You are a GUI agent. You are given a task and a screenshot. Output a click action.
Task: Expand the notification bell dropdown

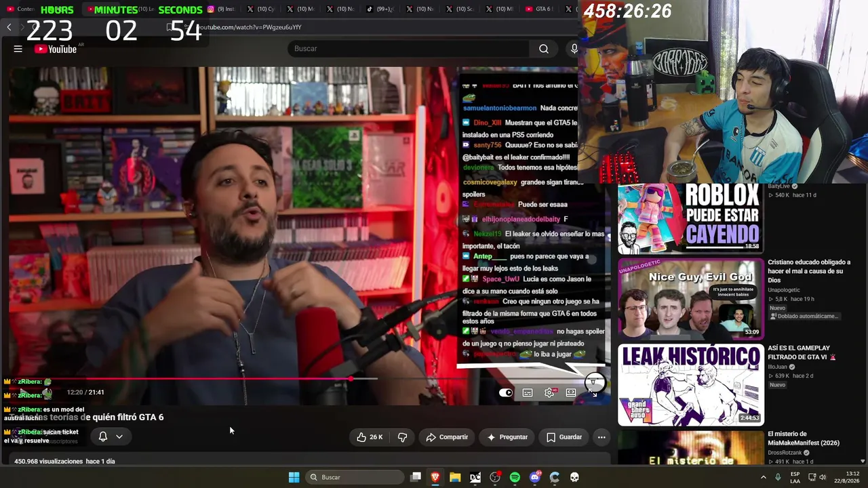click(111, 436)
